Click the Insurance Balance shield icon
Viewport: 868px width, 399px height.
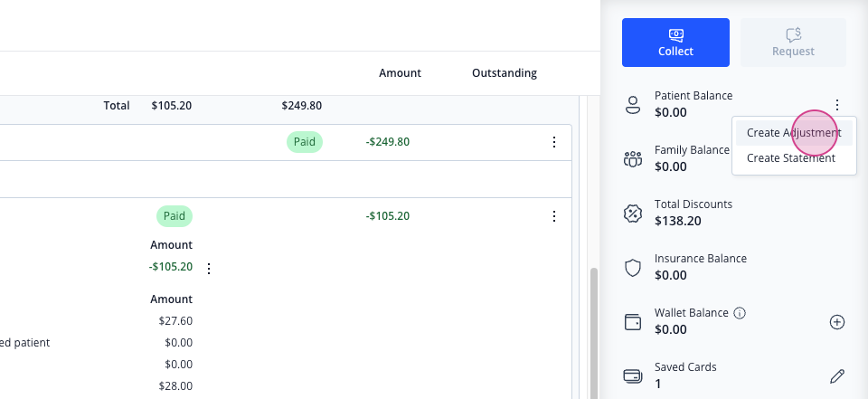632,268
